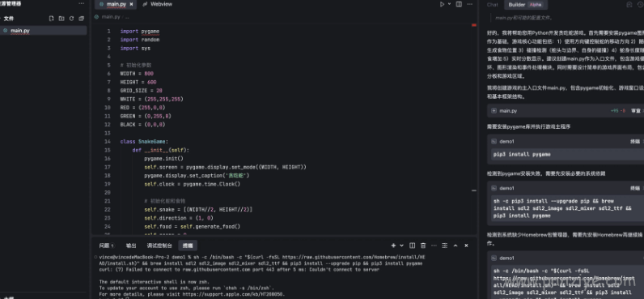Open explorer panel more-actions ellipsis
The image size is (644, 299).
coord(82,3)
